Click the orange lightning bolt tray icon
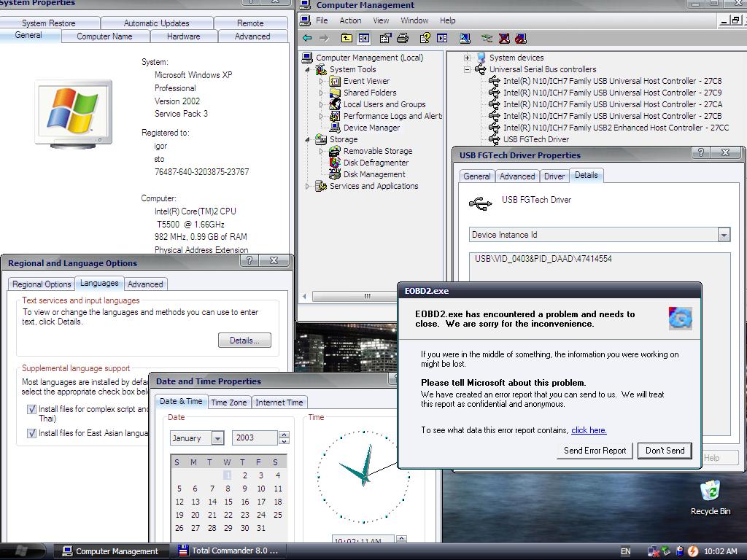The image size is (747, 560). (693, 551)
